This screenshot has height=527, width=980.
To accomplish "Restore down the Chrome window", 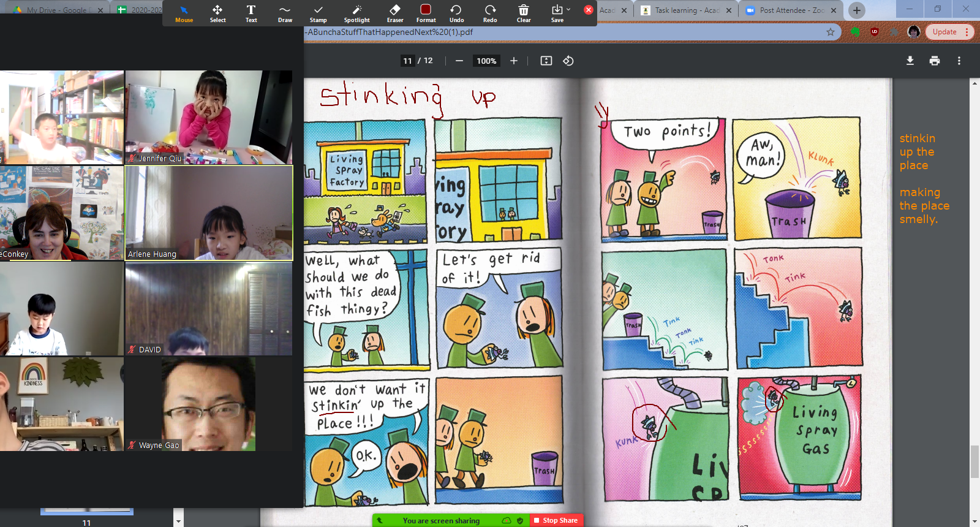I will [938, 9].
